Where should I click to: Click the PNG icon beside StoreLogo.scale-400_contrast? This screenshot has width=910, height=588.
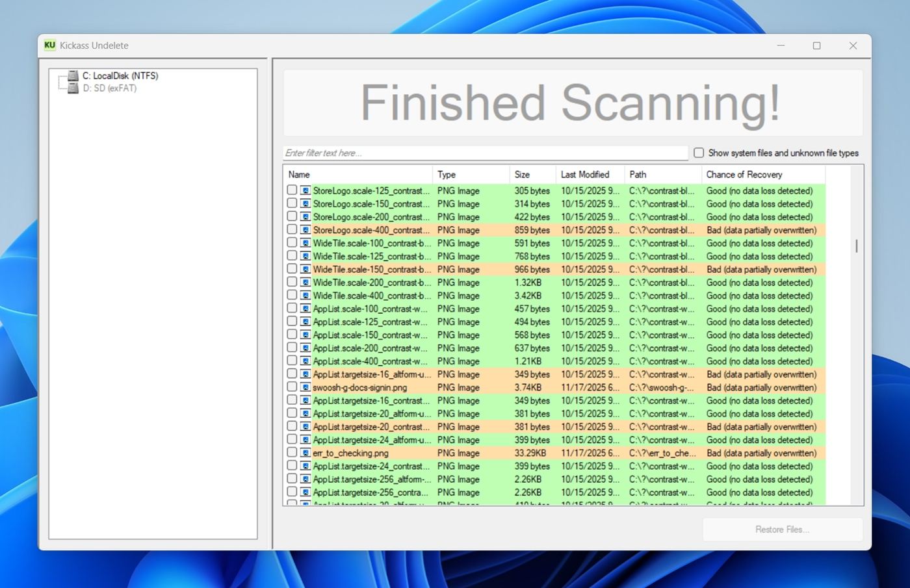(305, 230)
